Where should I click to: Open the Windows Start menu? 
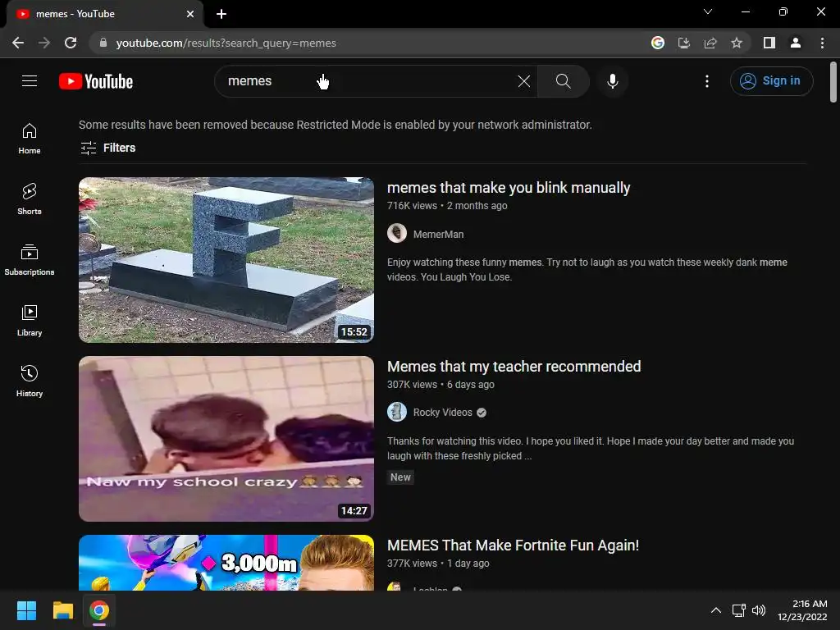click(26, 610)
